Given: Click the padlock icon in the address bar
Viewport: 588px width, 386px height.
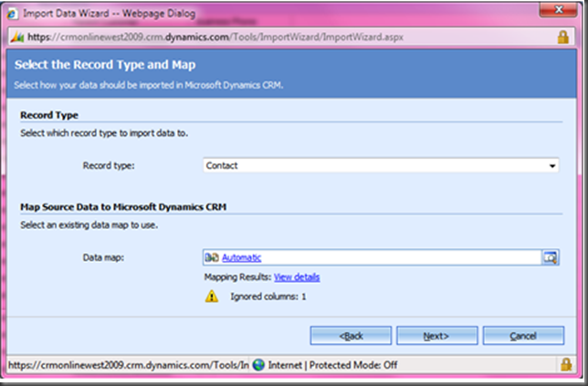Looking at the screenshot, I should pyautogui.click(x=562, y=36).
